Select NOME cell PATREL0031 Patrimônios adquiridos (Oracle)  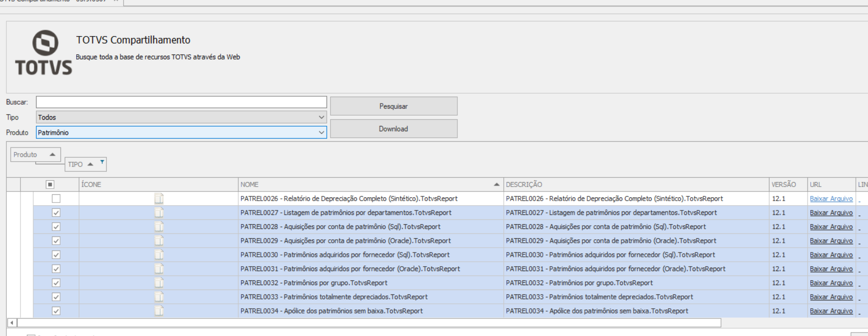coord(371,269)
